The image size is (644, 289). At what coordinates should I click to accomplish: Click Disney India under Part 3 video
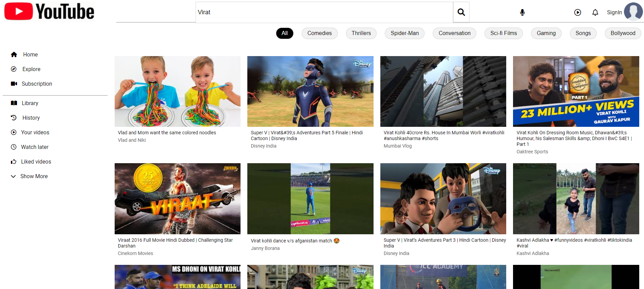tap(396, 253)
